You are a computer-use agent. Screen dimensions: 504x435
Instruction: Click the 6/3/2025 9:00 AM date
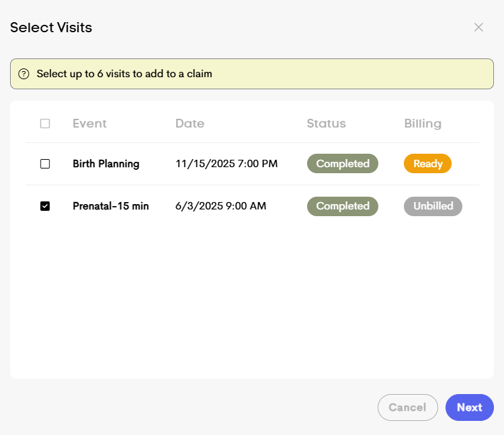(x=221, y=206)
